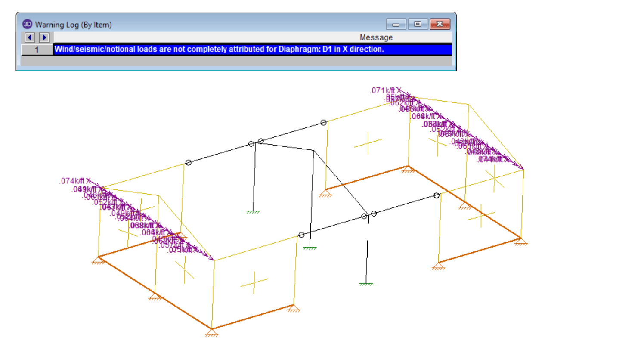Click the next warning right-arrow button
The width and height of the screenshot is (644, 353).
pos(44,37)
